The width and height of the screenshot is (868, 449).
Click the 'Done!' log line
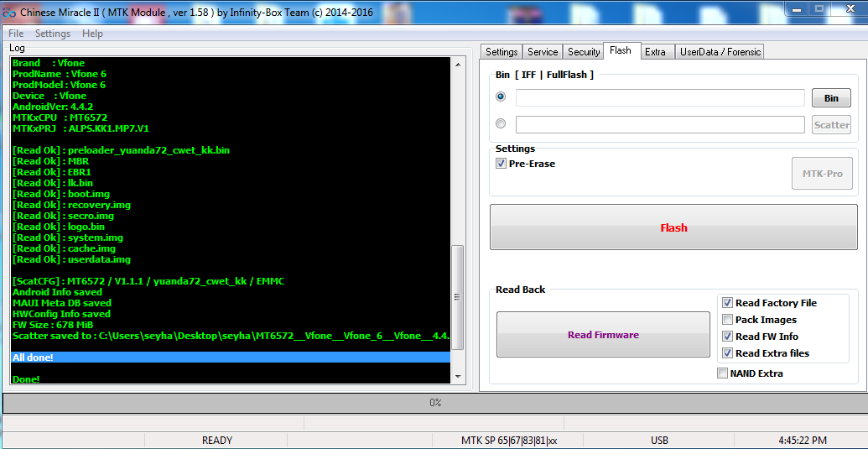point(26,379)
